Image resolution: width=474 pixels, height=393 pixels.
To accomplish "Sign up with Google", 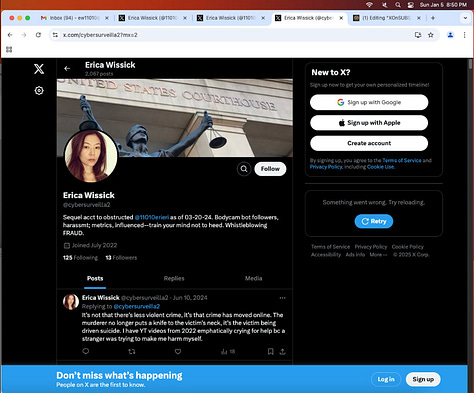I will [x=369, y=102].
